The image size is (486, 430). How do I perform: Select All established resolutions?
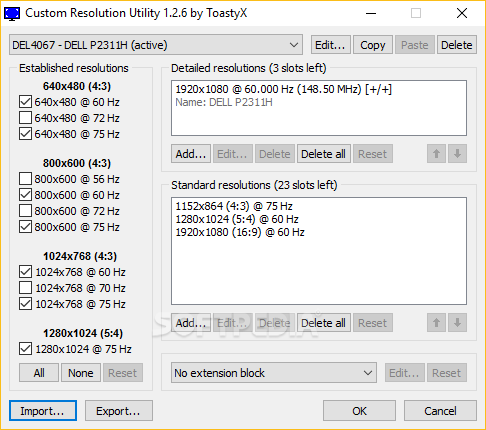pos(39,373)
